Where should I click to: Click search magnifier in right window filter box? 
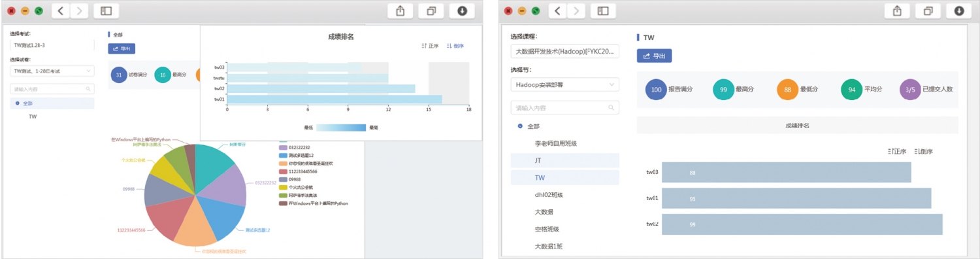[612, 107]
